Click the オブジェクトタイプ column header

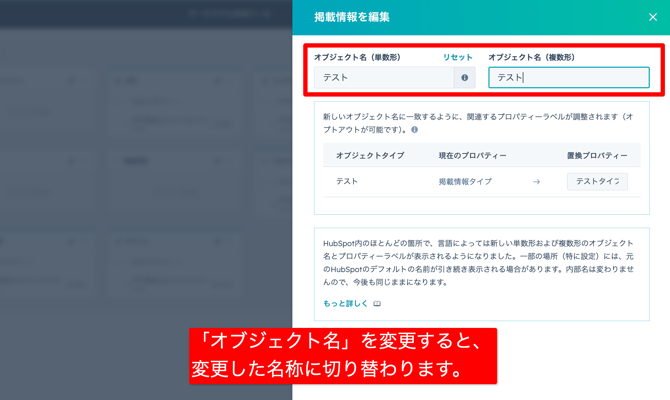point(369,156)
